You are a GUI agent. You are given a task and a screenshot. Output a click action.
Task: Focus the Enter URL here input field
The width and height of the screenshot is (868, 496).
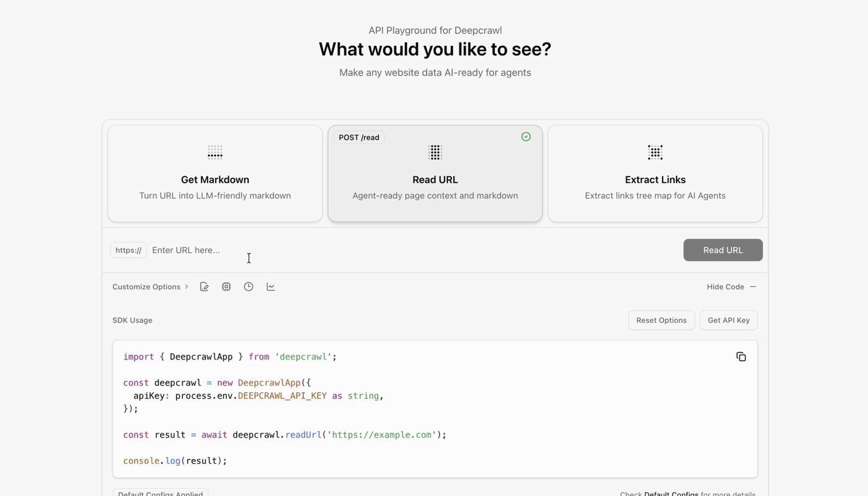pyautogui.click(x=414, y=250)
